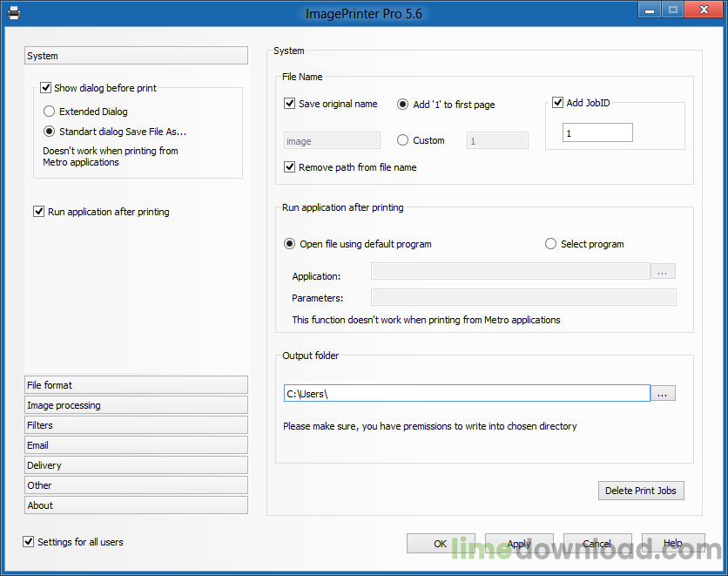Choose the Custom numbering radio button
728x576 pixels.
pos(402,140)
